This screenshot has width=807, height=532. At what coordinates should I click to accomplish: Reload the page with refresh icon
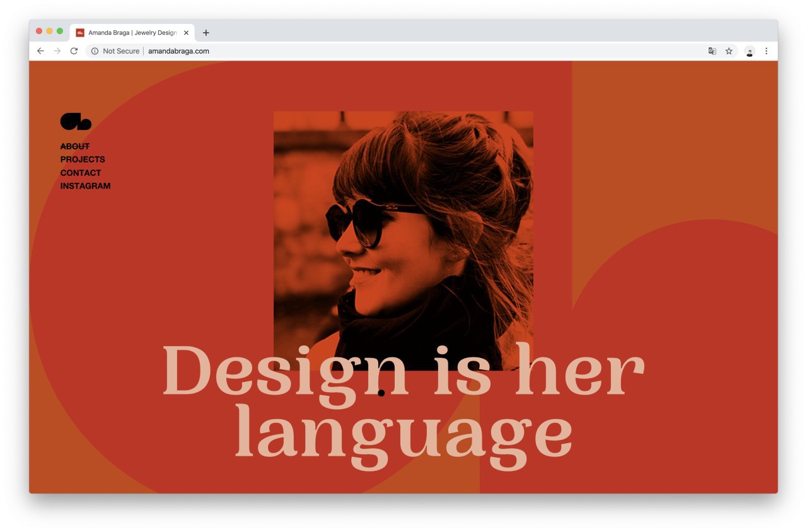pos(74,51)
